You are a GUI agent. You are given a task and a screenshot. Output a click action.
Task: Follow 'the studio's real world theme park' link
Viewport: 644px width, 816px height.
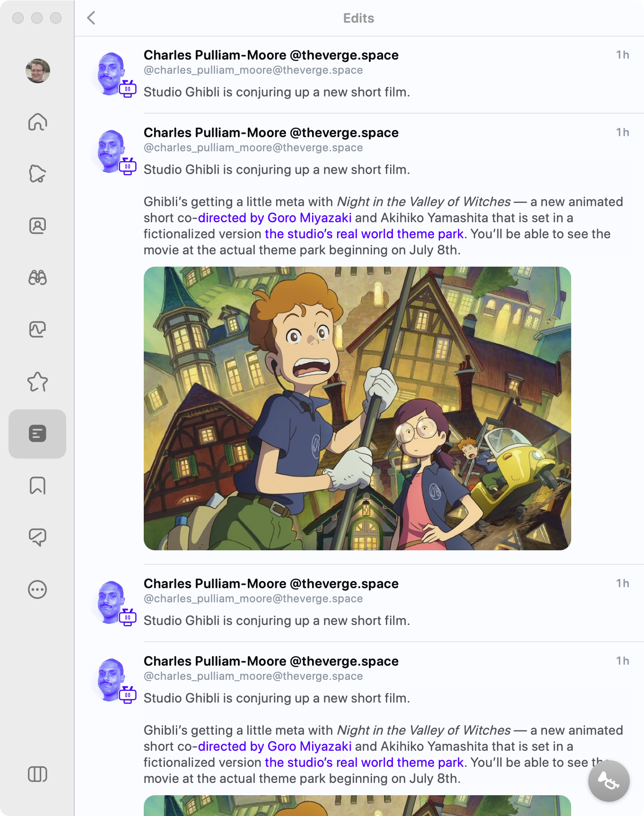(x=364, y=234)
